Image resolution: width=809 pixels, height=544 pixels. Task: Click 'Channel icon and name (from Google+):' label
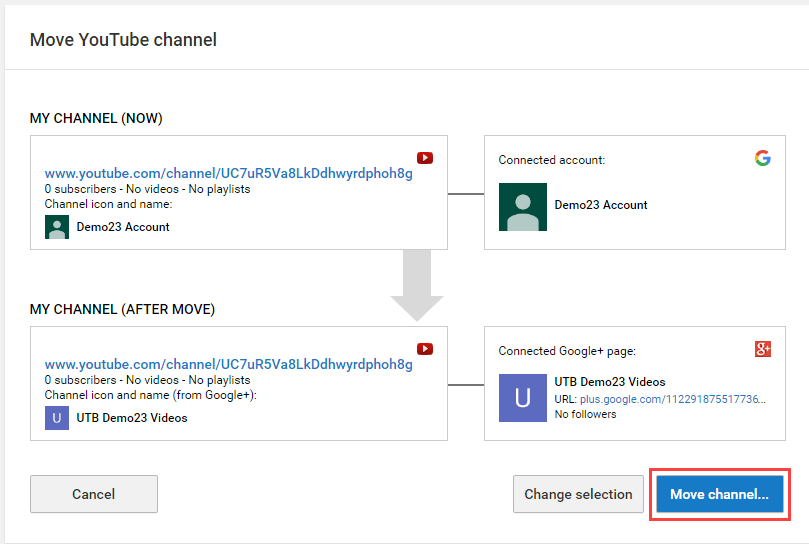[151, 395]
